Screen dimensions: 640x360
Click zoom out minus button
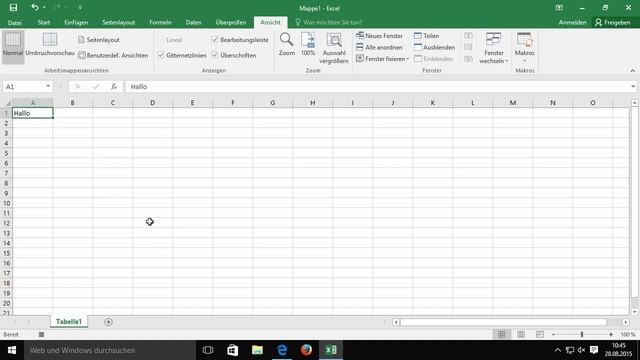tap(553, 334)
